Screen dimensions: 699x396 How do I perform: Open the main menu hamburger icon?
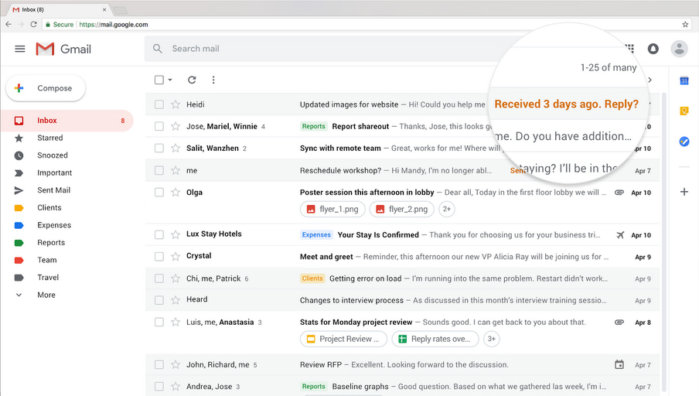coord(20,49)
